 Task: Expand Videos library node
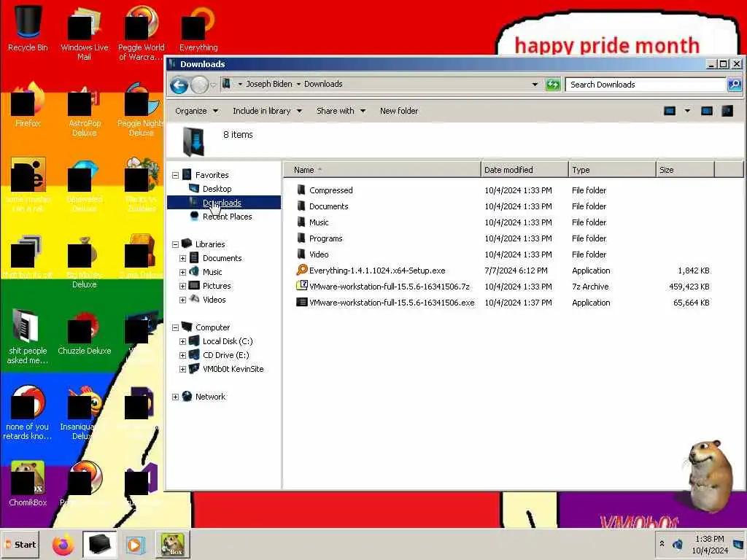pyautogui.click(x=182, y=300)
